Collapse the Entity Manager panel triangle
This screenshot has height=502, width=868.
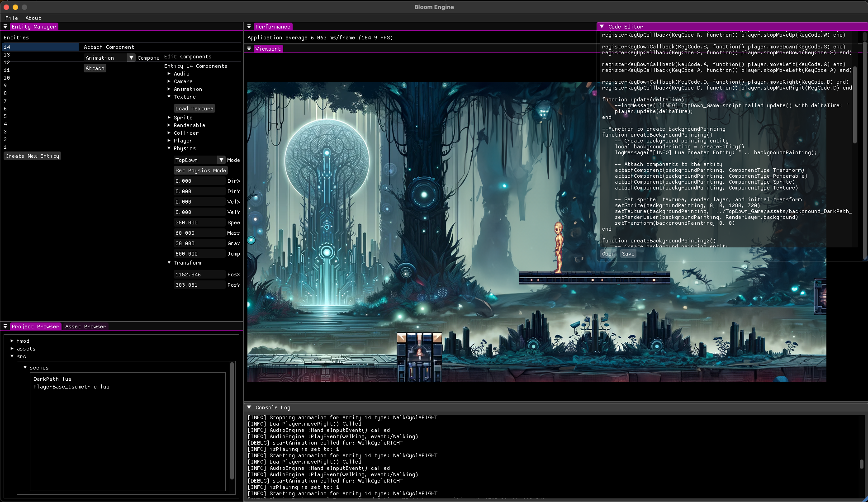point(5,27)
